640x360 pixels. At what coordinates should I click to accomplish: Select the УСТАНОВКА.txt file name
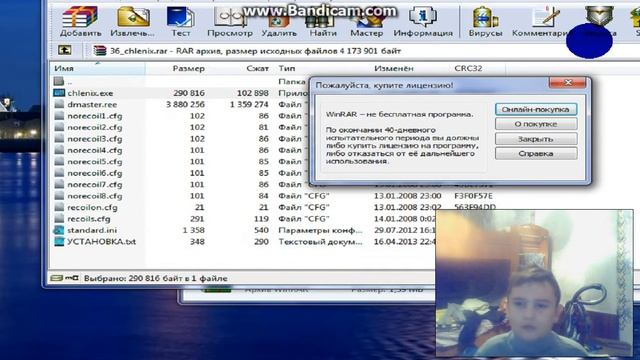[101, 242]
